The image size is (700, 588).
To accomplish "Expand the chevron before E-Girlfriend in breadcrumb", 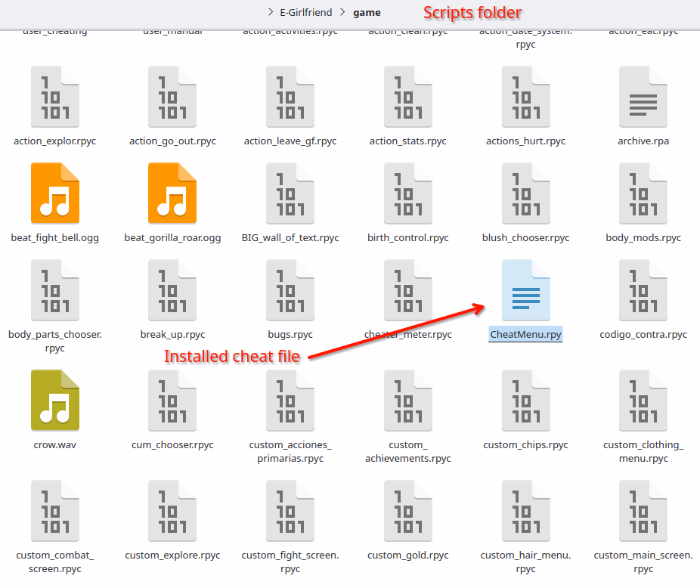I will [x=271, y=13].
